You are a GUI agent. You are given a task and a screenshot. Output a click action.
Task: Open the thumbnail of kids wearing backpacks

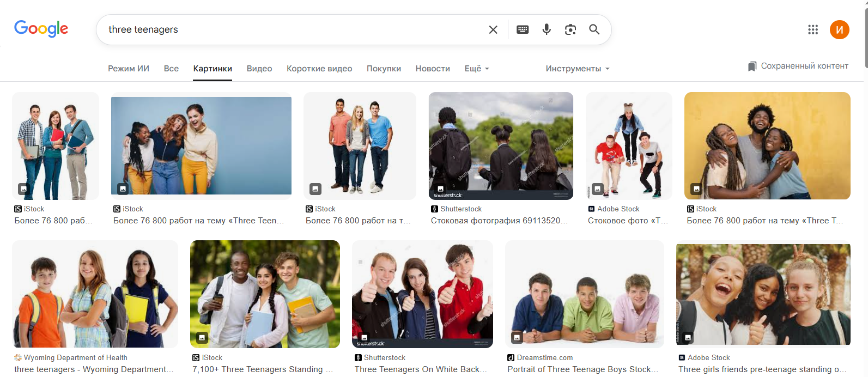95,294
